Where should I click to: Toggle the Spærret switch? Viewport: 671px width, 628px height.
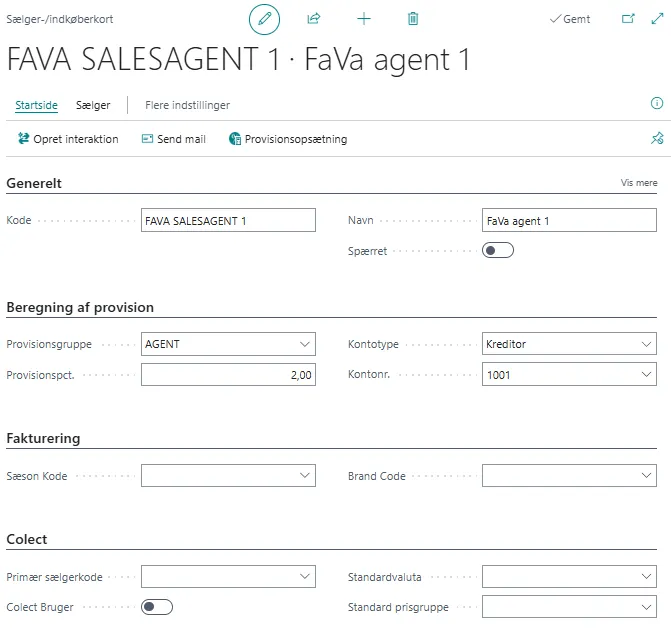click(497, 250)
